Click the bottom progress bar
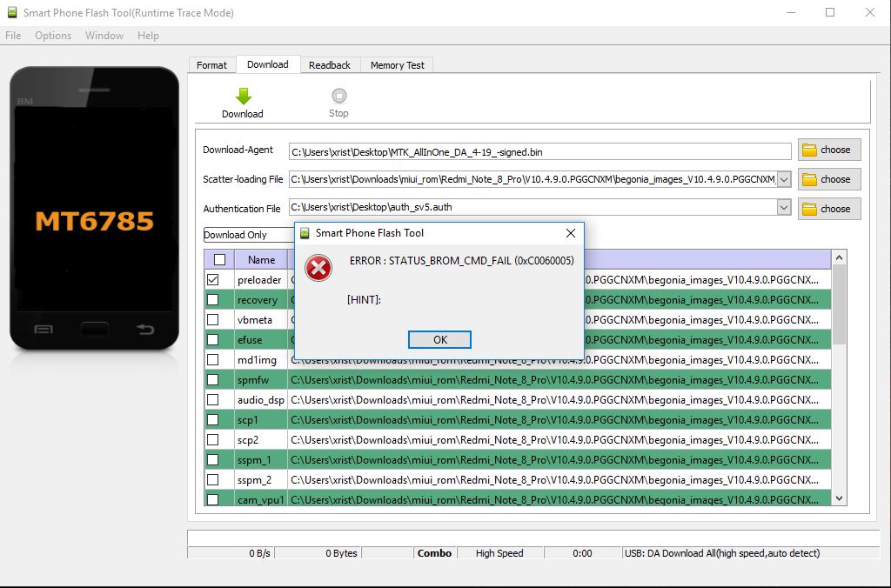Image resolution: width=891 pixels, height=588 pixels. (x=533, y=538)
